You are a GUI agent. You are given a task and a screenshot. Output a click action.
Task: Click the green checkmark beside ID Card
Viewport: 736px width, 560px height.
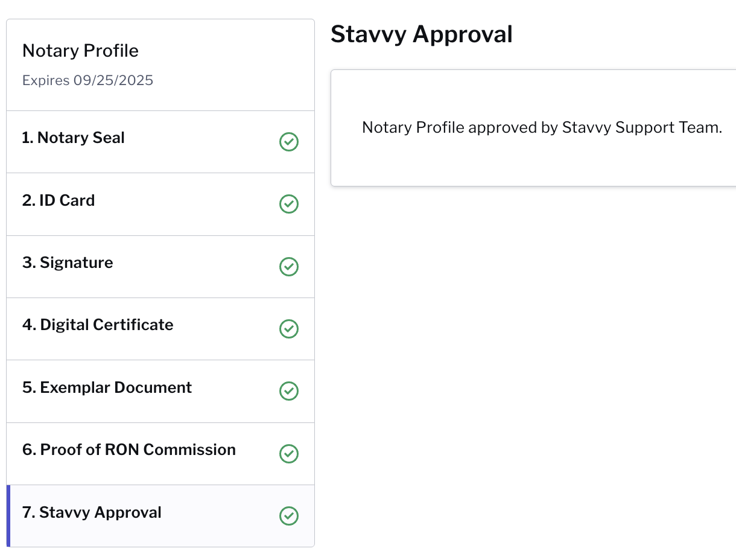[289, 204]
